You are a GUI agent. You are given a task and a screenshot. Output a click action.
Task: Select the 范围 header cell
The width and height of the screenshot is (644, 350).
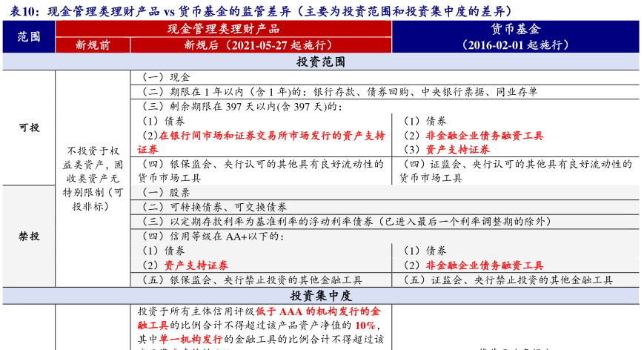click(x=28, y=36)
